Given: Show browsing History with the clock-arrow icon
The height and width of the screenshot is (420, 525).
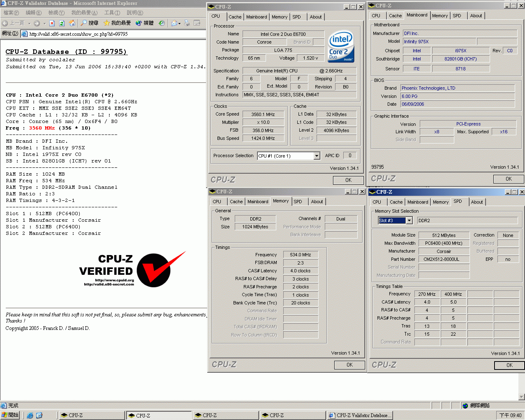Looking at the screenshot, I should [162, 23].
